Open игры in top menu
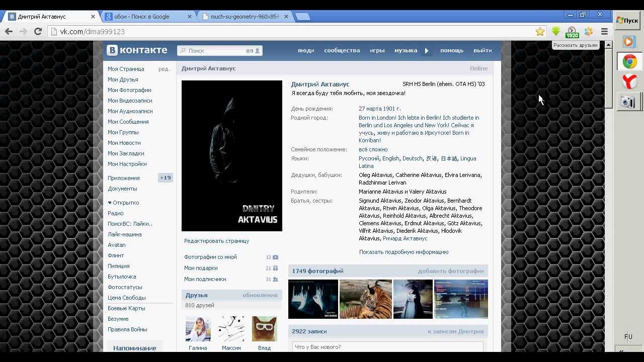The image size is (644, 362). pyautogui.click(x=377, y=50)
